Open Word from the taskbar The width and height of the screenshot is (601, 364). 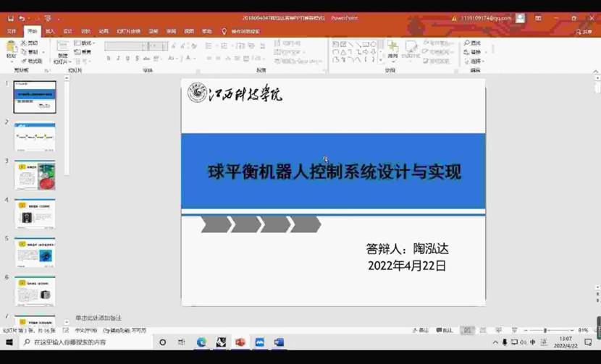point(279,342)
